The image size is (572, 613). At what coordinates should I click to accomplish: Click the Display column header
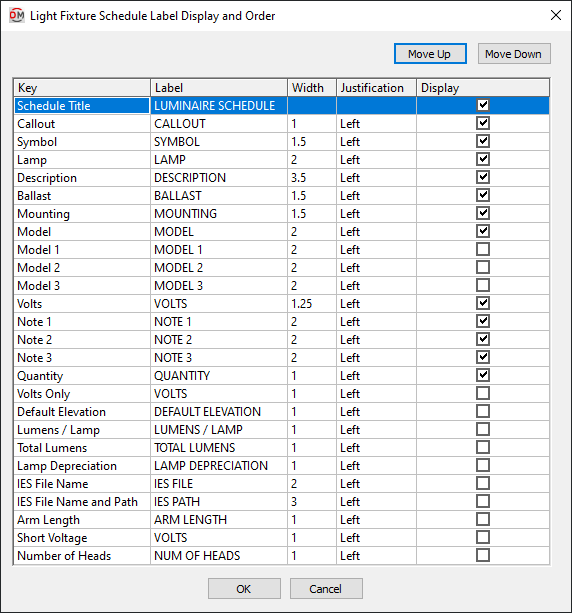(x=483, y=88)
